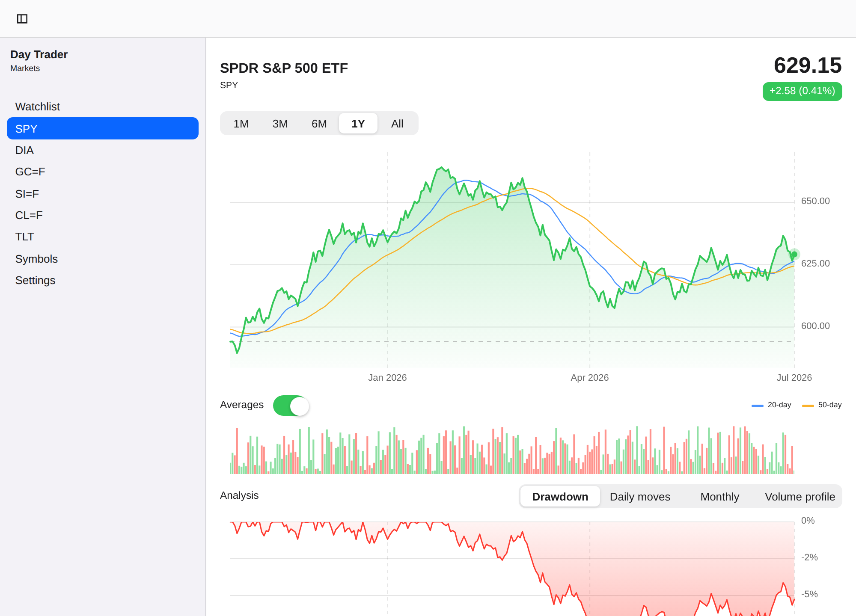Click the 625.00 price axis label
Screen dimensions: 856x616
tap(815, 264)
